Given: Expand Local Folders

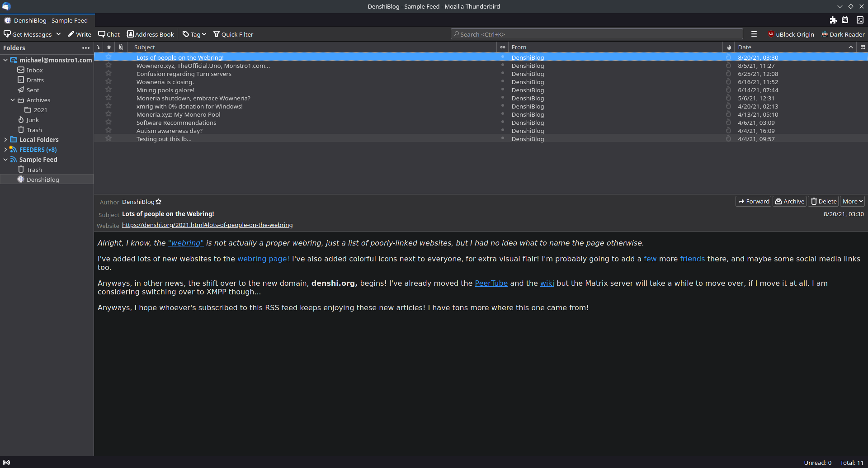Looking at the screenshot, I should [x=5, y=140].
